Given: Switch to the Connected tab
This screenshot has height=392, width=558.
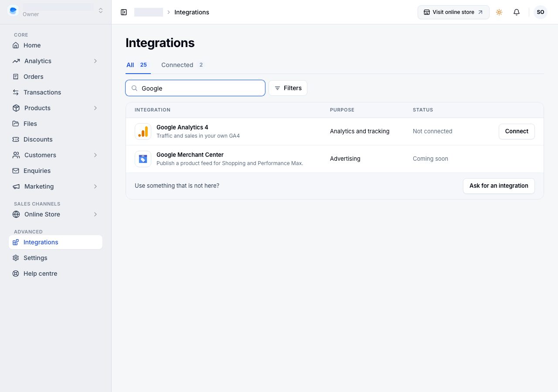Looking at the screenshot, I should pos(183,65).
